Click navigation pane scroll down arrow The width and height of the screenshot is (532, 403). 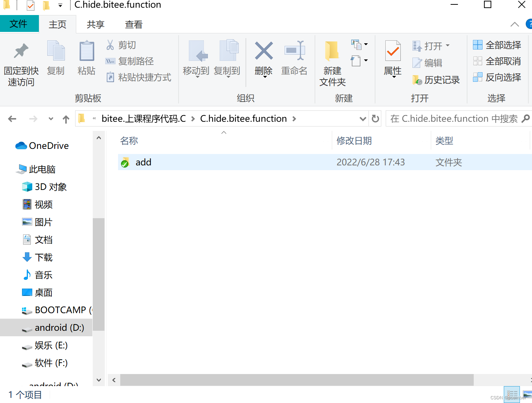[x=99, y=380]
